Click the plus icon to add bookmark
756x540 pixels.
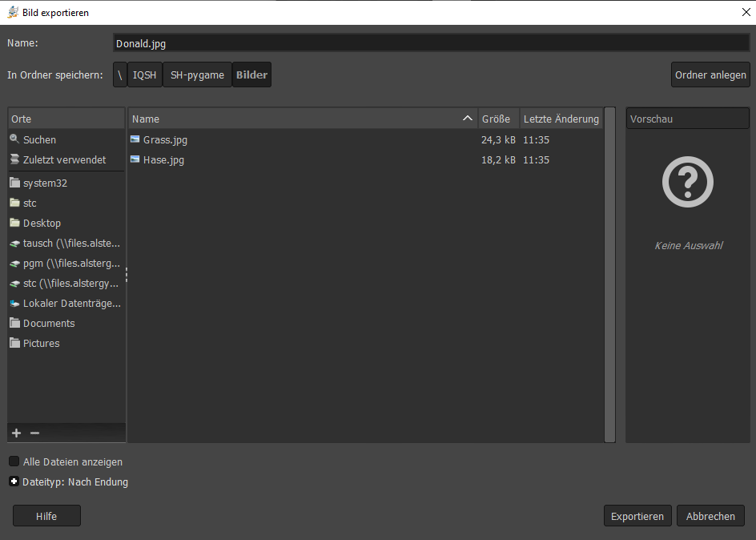[x=16, y=433]
